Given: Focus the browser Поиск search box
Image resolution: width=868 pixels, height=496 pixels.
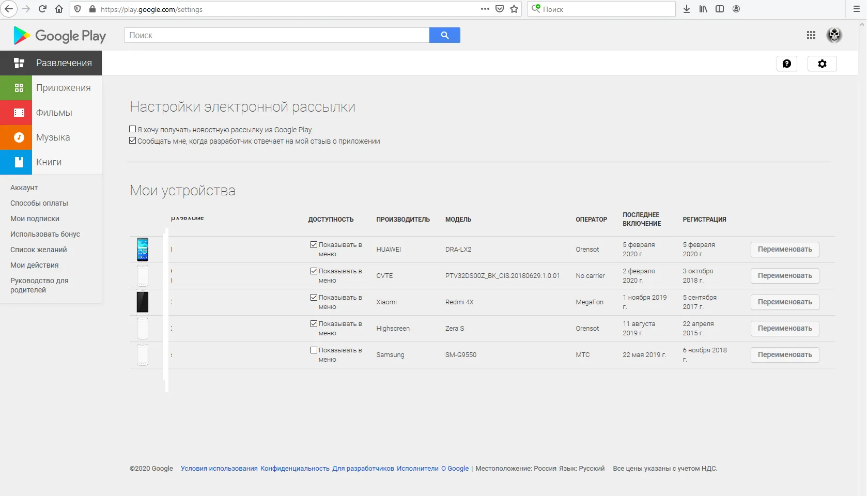Looking at the screenshot, I should 601,9.
